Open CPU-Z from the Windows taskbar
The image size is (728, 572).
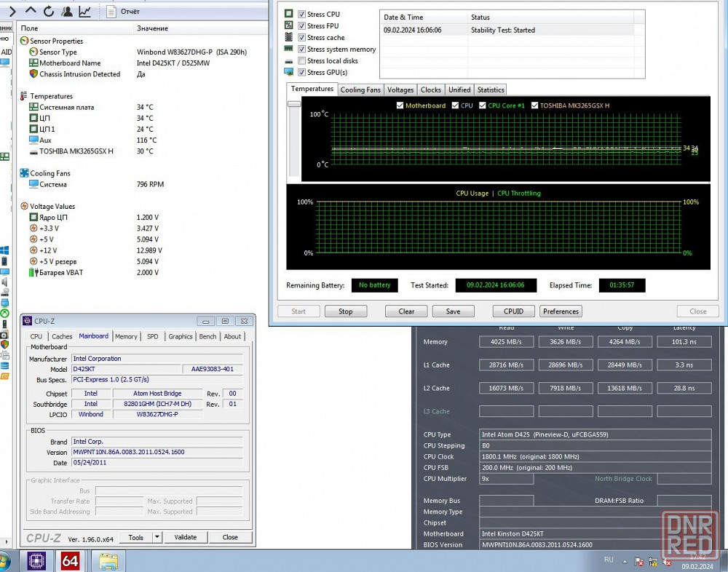tap(37, 560)
